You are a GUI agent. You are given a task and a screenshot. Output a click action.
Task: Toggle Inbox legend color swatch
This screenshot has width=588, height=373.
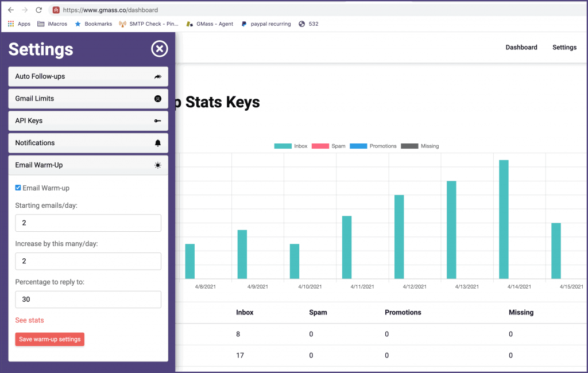[x=283, y=146]
